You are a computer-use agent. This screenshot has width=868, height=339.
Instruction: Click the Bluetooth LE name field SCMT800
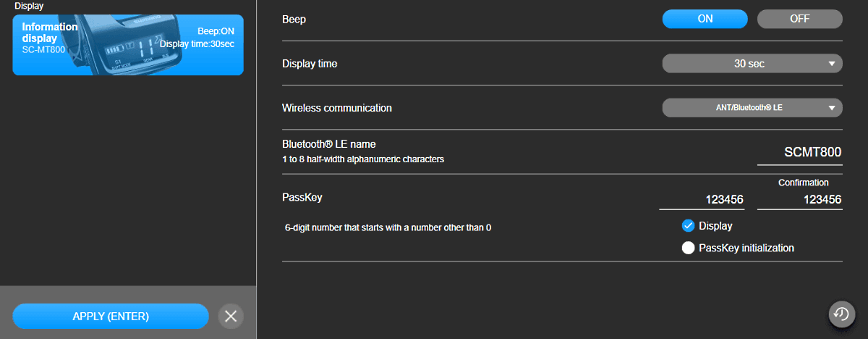tap(800, 153)
